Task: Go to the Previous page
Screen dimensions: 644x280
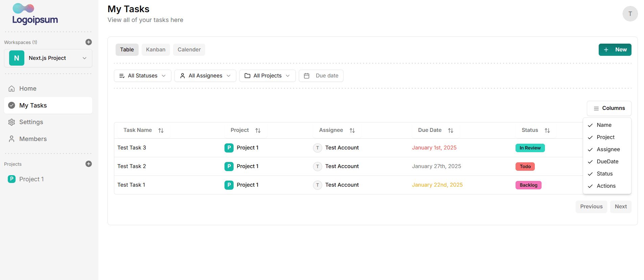Action: coord(591,207)
